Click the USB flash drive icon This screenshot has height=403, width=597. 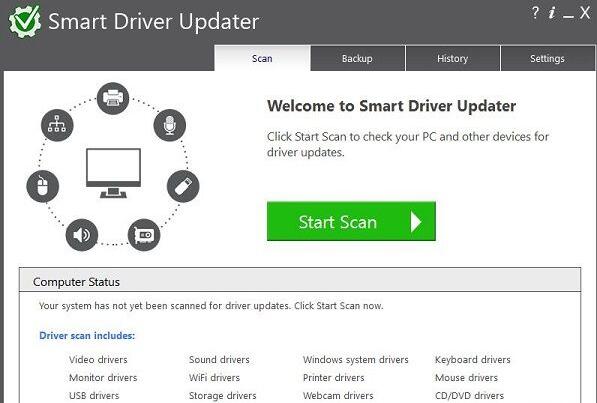click(x=183, y=186)
